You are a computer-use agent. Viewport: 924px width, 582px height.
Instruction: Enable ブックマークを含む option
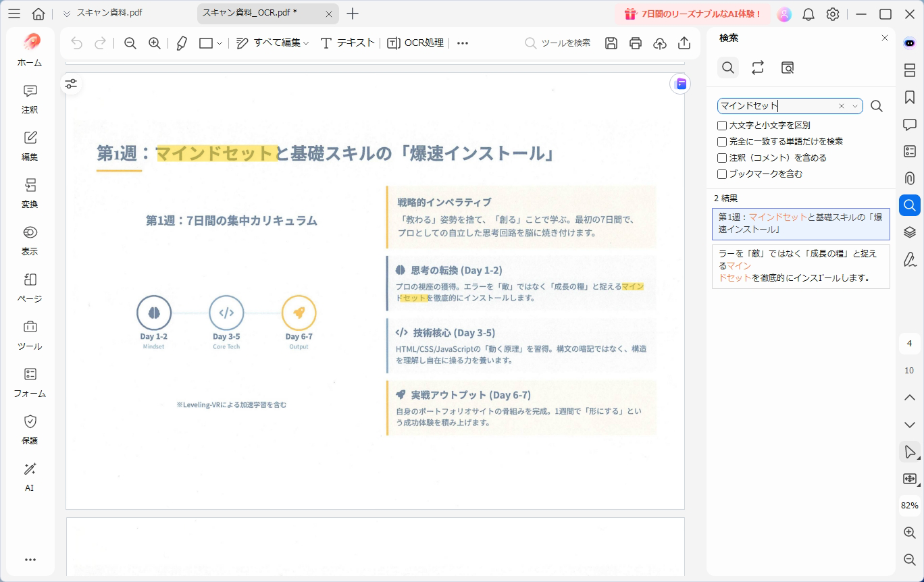[x=722, y=174]
